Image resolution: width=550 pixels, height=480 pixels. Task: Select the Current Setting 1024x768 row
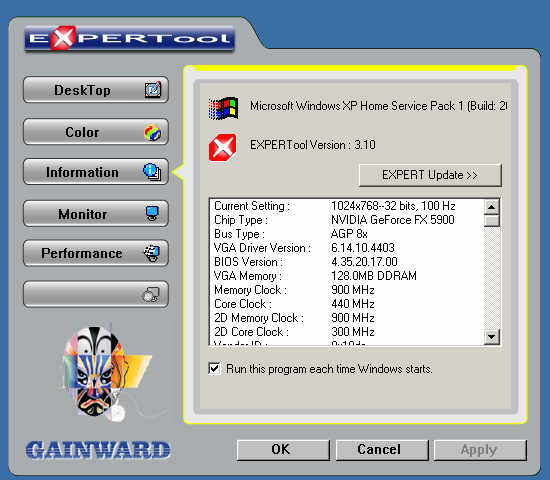[x=346, y=206]
